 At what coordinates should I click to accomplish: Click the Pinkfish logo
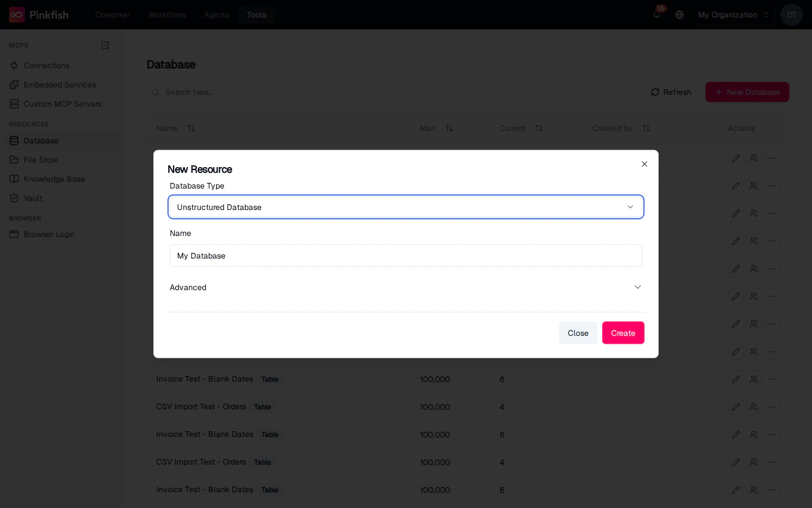pyautogui.click(x=38, y=15)
